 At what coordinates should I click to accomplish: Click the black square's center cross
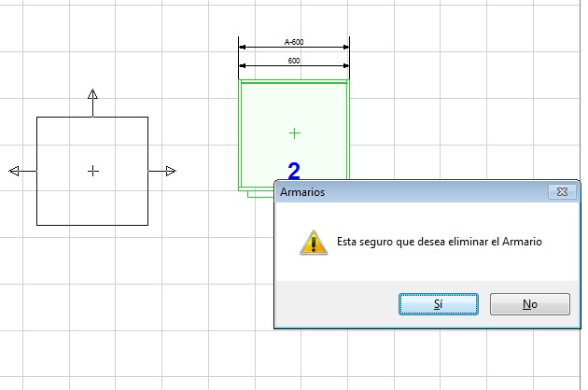(x=93, y=172)
